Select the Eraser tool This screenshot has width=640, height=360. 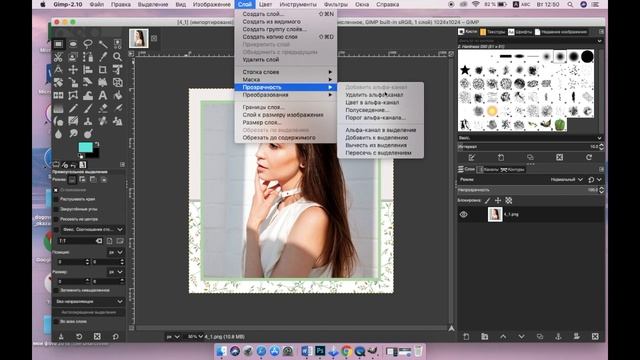click(102, 109)
